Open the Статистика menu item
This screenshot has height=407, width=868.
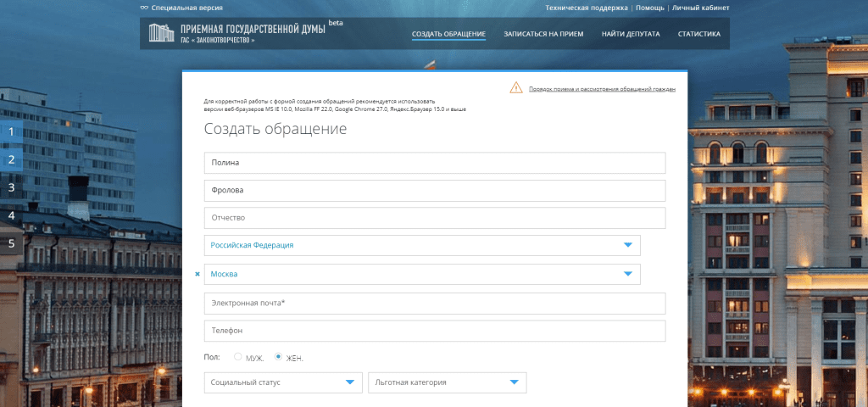(x=699, y=35)
